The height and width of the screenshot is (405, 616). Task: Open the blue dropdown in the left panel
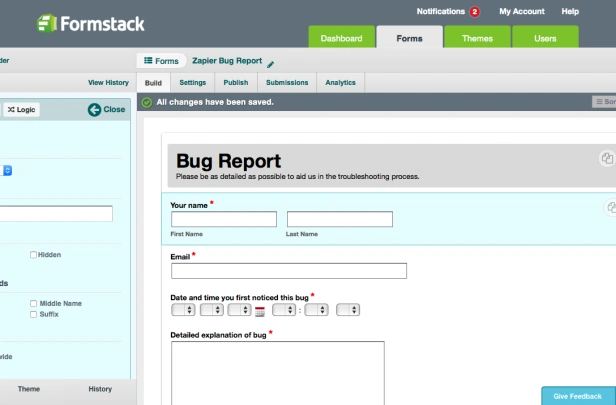coord(7,170)
